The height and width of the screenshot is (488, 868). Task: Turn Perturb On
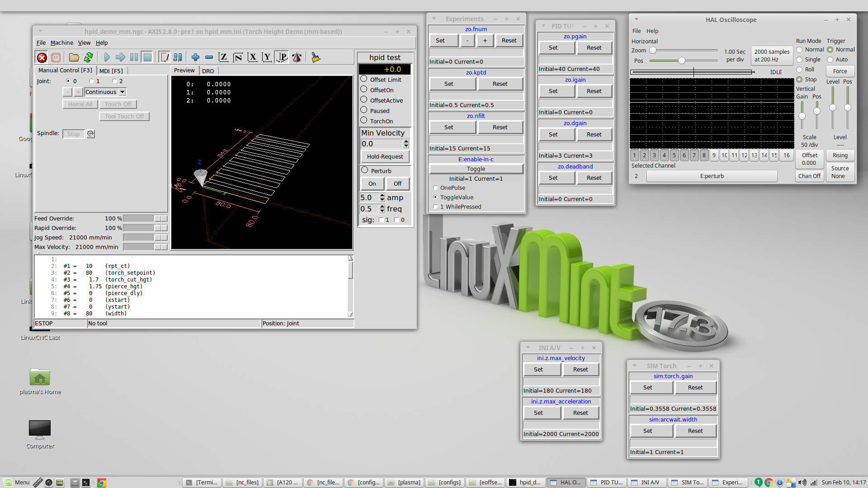(372, 184)
